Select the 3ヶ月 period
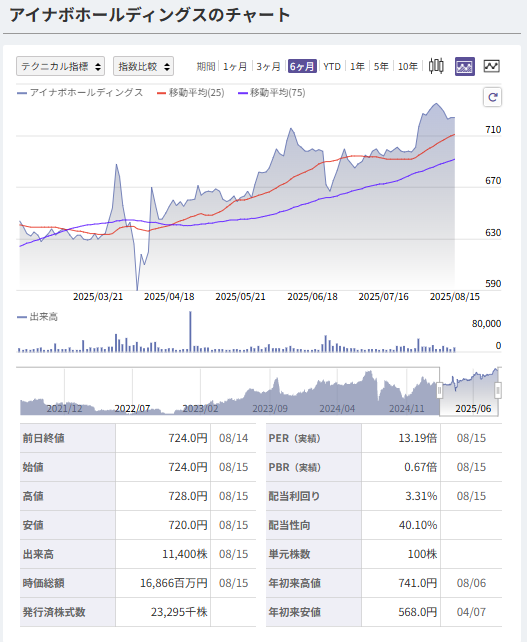 (268, 66)
